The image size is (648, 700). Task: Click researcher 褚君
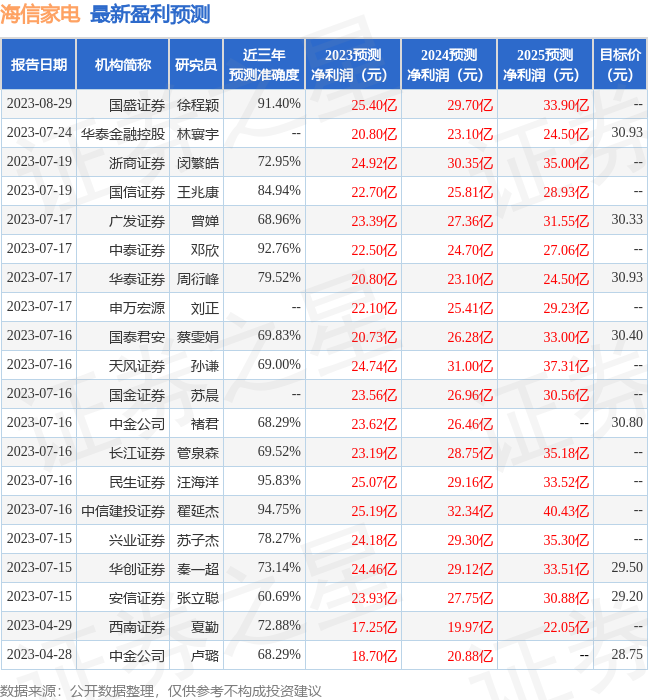click(205, 424)
